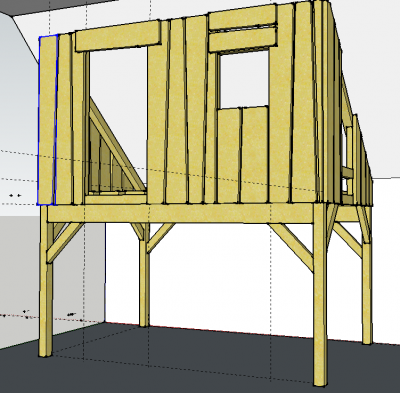400x393 pixels.
Task: Select the blue-outlined corner wall board
Action: pyautogui.click(x=47, y=120)
